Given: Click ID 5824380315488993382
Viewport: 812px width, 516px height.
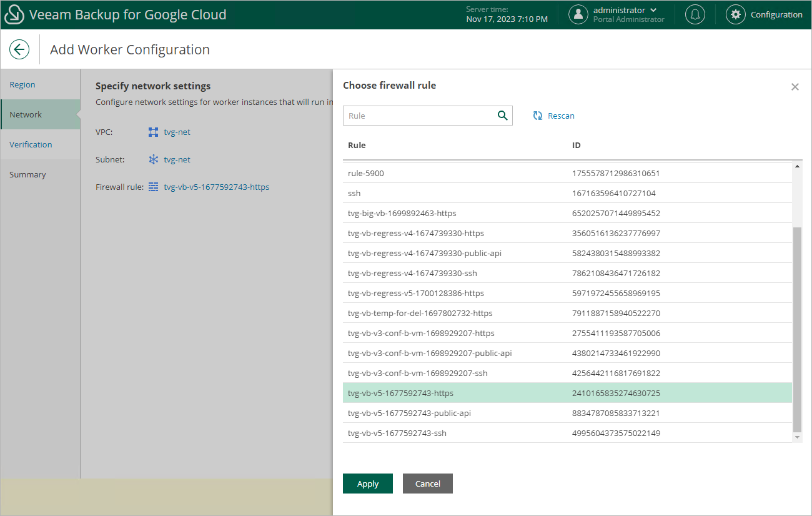Looking at the screenshot, I should (616, 253).
